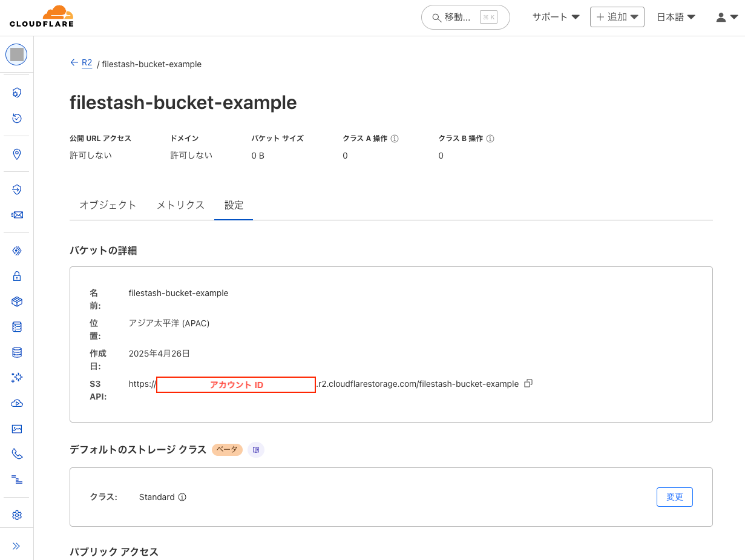The height and width of the screenshot is (560, 745).
Task: Open the 追加 add dropdown
Action: pyautogui.click(x=617, y=16)
